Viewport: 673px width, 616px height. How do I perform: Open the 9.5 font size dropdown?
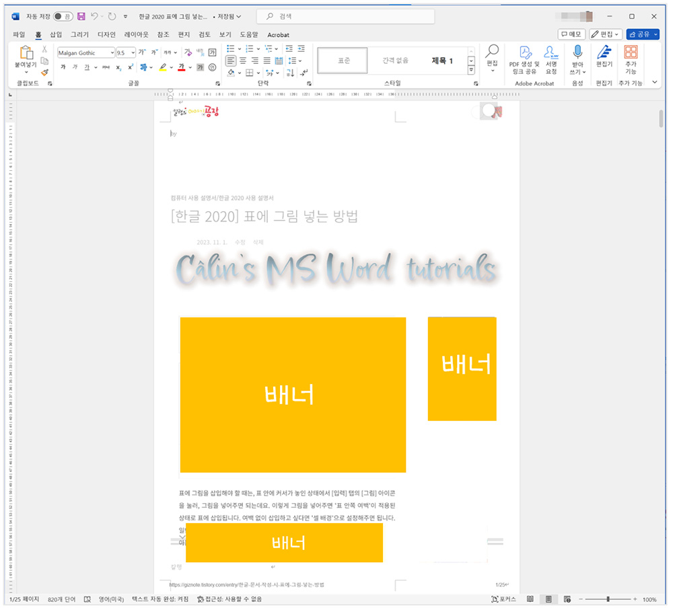tap(133, 52)
